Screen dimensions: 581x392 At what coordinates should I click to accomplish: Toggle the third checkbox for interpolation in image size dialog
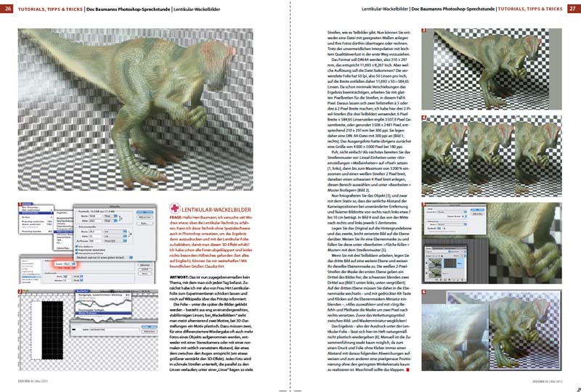point(77,253)
